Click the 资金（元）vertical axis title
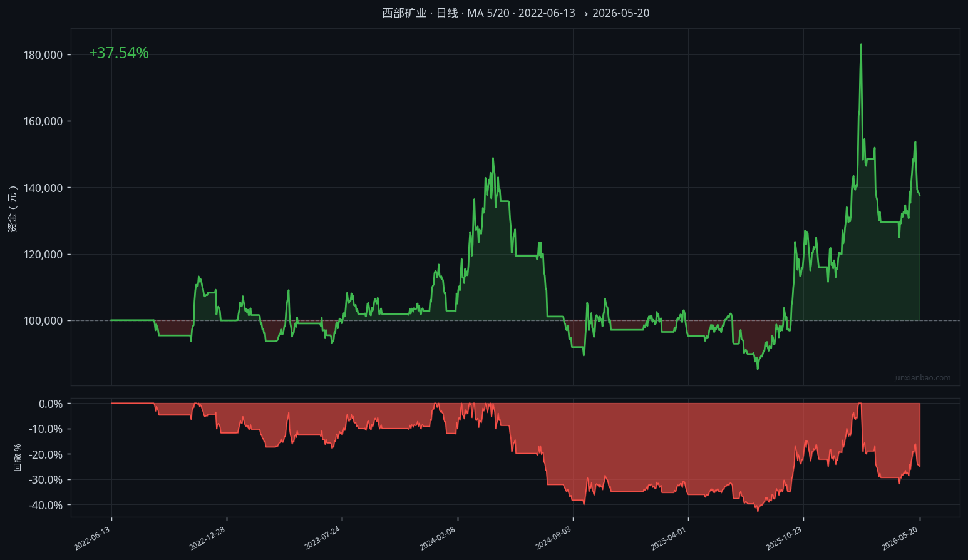The width and height of the screenshot is (968, 560). (13, 209)
